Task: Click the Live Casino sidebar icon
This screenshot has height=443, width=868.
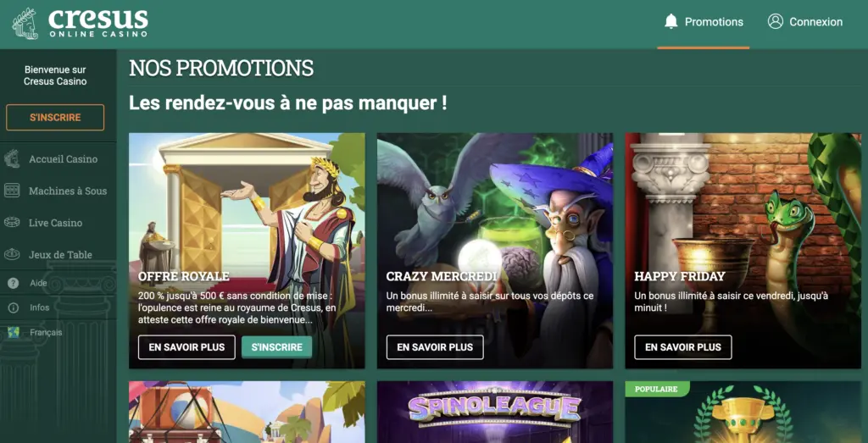Action: pyautogui.click(x=12, y=223)
